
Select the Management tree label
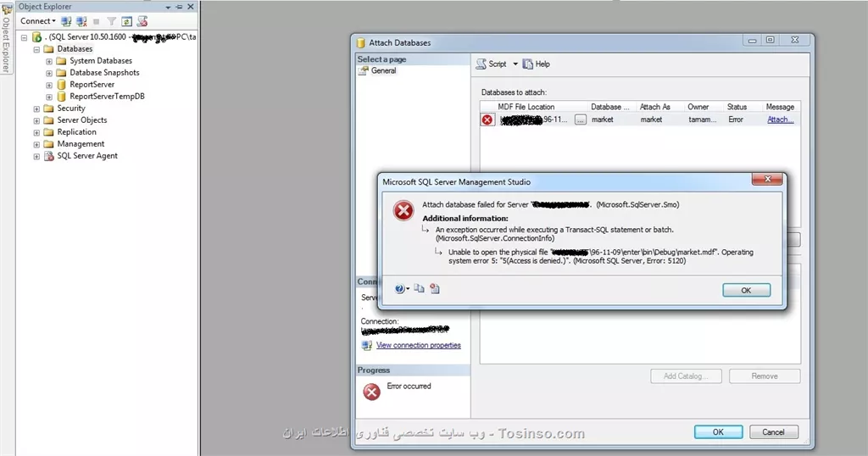coord(81,144)
